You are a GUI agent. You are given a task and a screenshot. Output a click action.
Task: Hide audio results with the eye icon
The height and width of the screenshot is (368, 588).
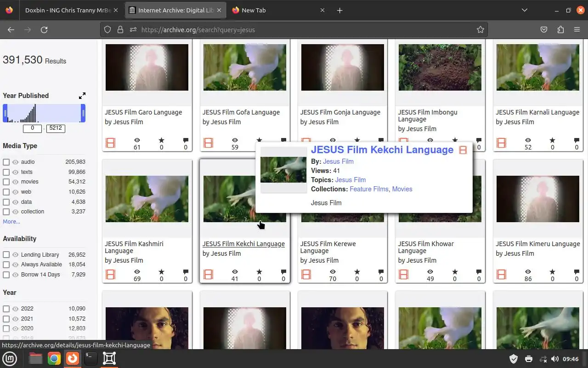[x=15, y=162]
